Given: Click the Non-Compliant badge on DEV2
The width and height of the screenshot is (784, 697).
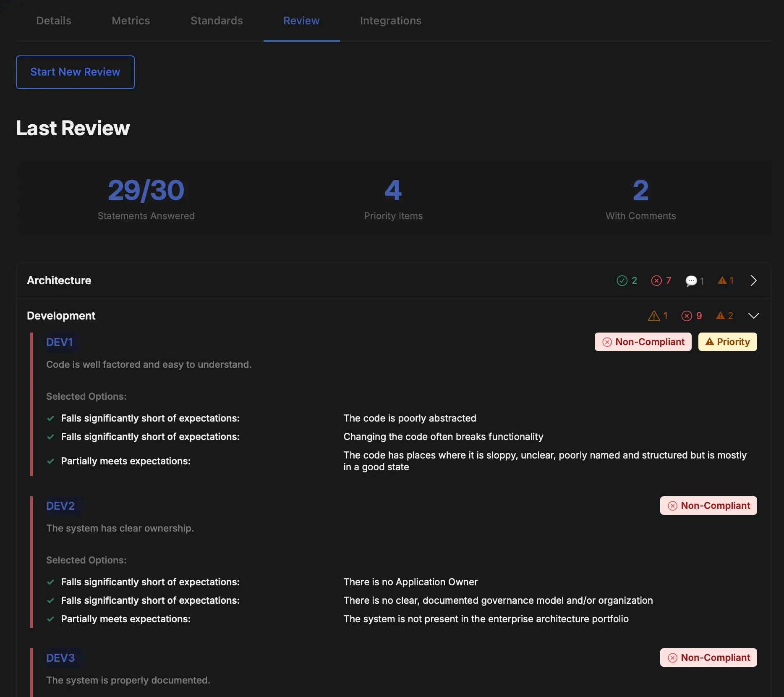Looking at the screenshot, I should tap(708, 506).
